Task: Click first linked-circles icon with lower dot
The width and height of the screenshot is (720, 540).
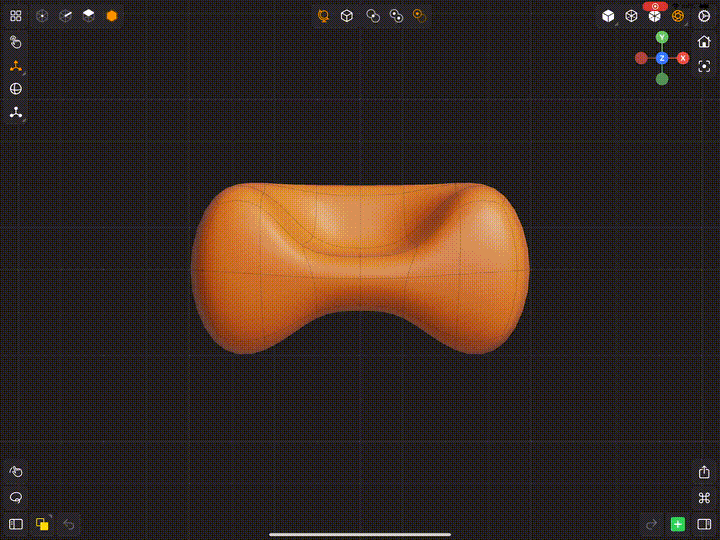Action: 373,16
